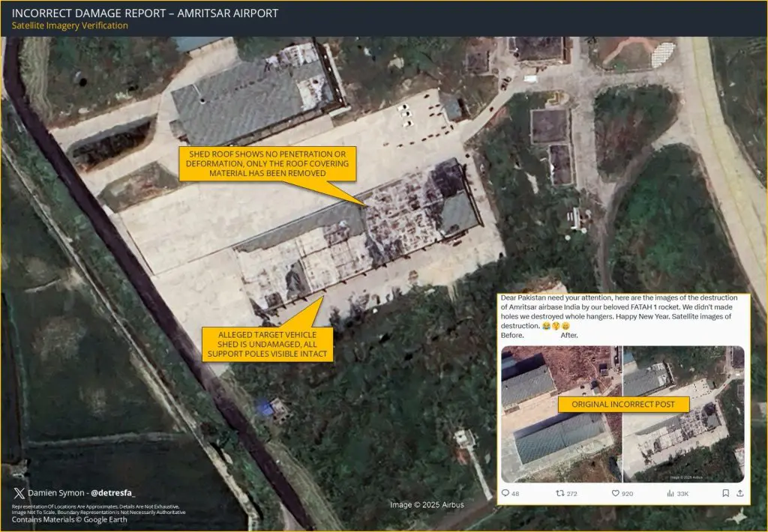Click the ORIGINAL INCORRECT POST label

[622, 405]
